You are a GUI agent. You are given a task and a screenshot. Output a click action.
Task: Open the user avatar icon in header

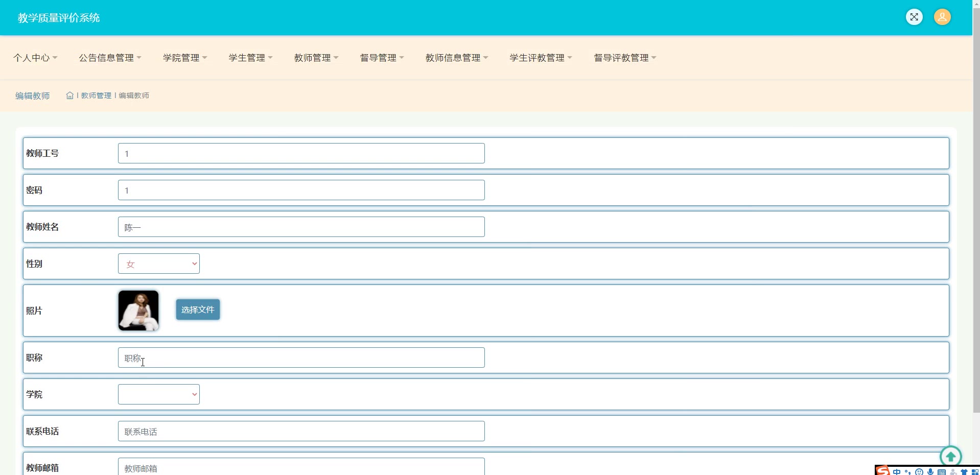[942, 17]
